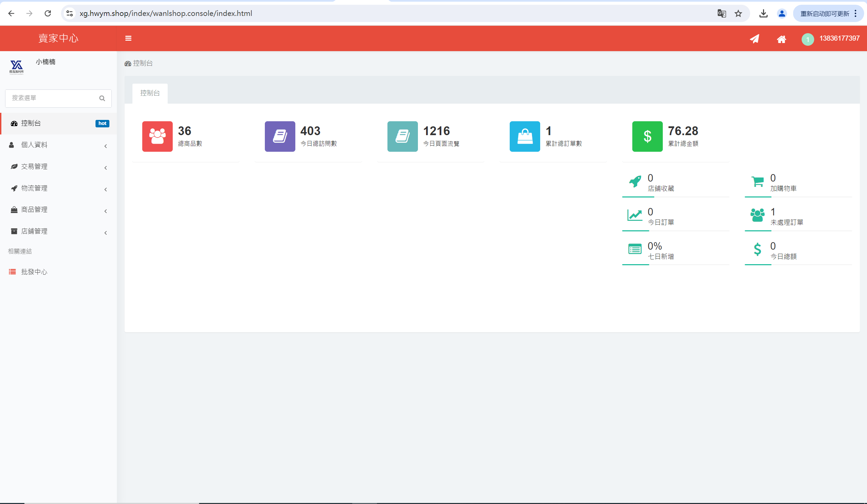Screen dimensions: 867x504
Task: Expand the 交易管理 sidebar menu
Action: pos(59,167)
